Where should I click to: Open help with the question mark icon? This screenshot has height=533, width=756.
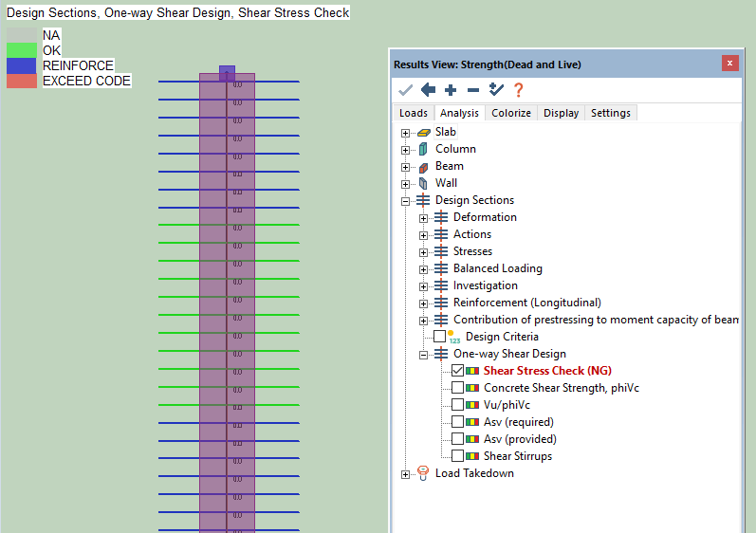[x=518, y=90]
